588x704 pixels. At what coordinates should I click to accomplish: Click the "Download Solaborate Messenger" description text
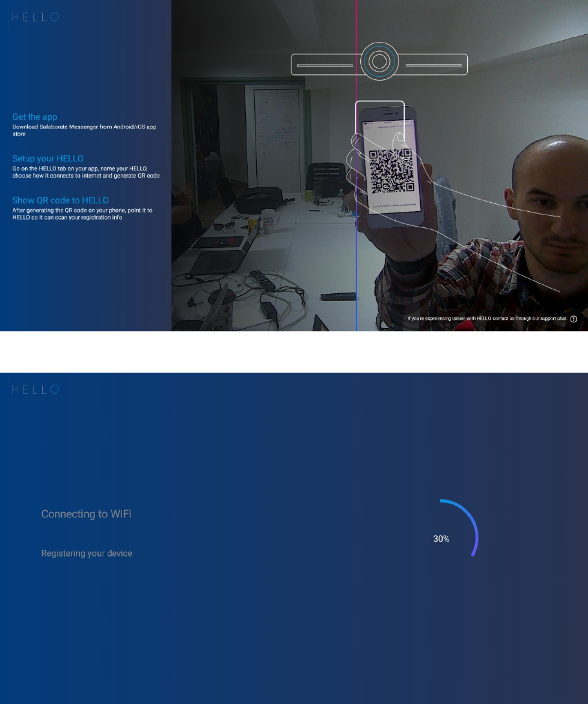point(85,130)
